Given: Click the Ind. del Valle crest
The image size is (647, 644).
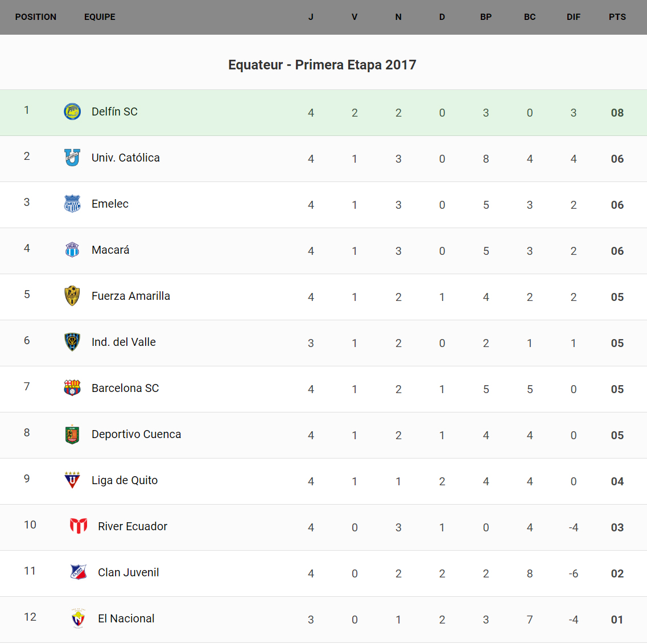Looking at the screenshot, I should tap(72, 342).
